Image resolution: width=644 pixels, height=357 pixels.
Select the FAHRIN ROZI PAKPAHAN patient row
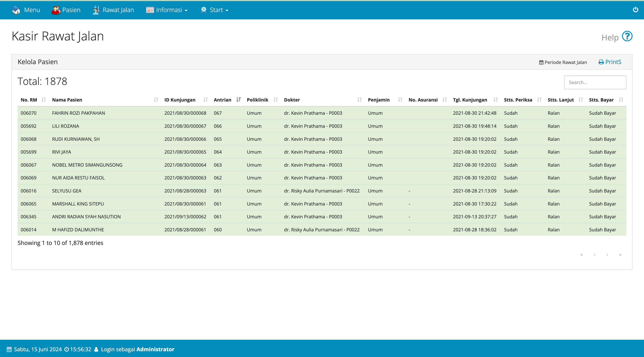click(x=79, y=113)
